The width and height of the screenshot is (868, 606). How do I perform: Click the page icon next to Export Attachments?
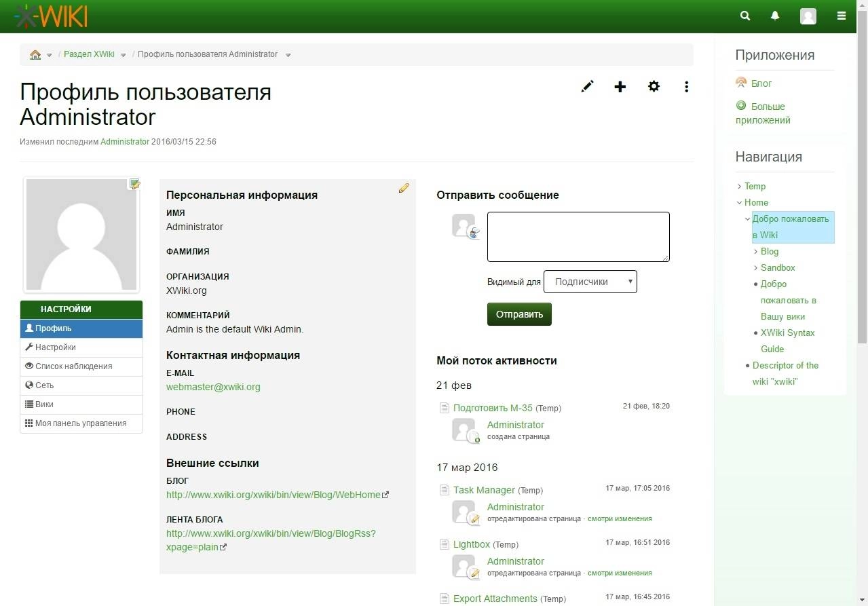click(x=445, y=599)
